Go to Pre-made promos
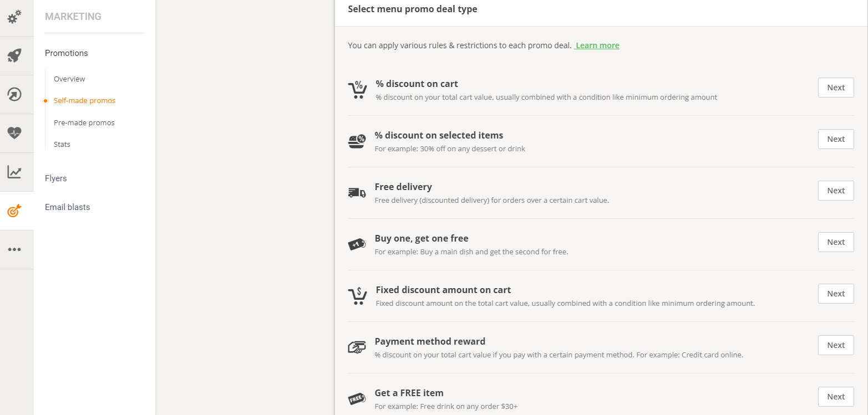Image resolution: width=868 pixels, height=415 pixels. 84,122
